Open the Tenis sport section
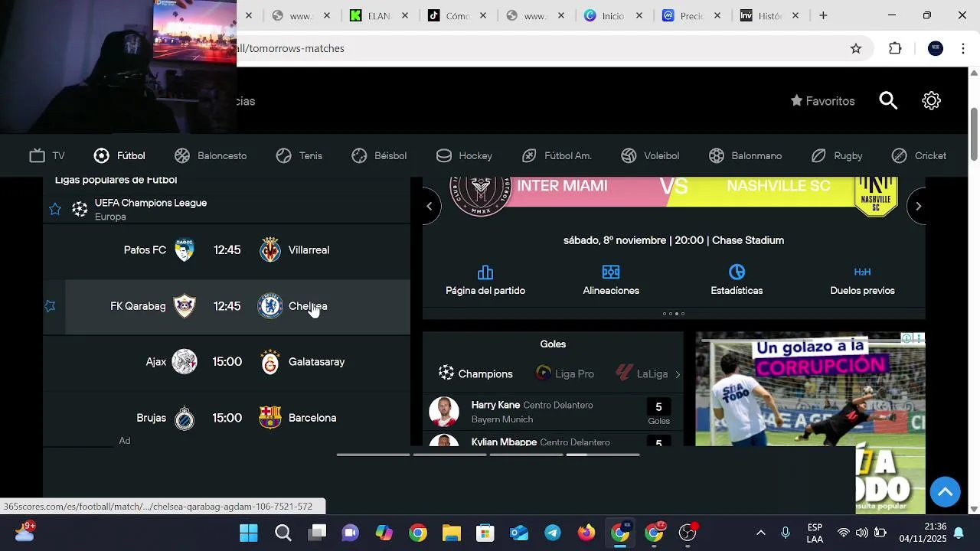The height and width of the screenshot is (551, 980). pos(299,156)
